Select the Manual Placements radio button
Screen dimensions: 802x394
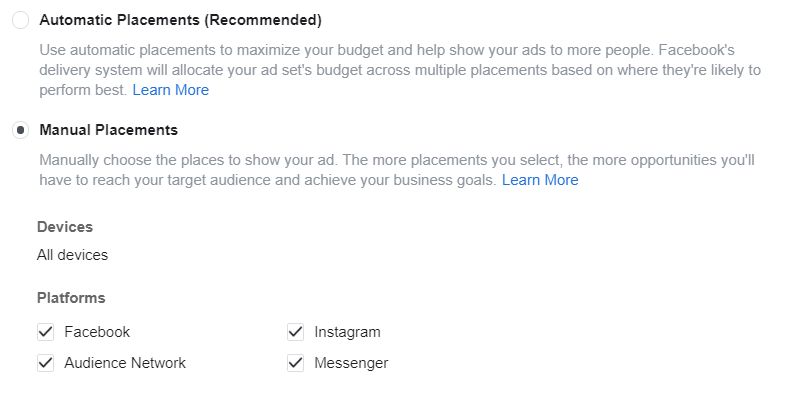[20, 130]
